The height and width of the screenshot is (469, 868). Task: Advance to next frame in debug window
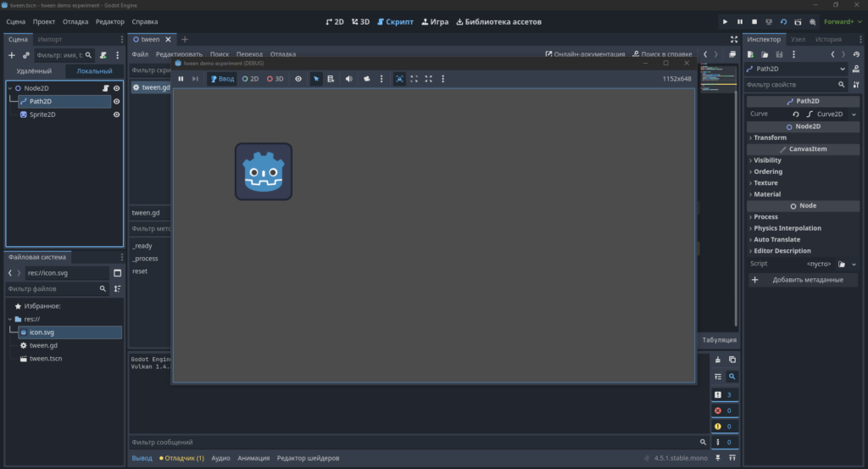click(196, 79)
